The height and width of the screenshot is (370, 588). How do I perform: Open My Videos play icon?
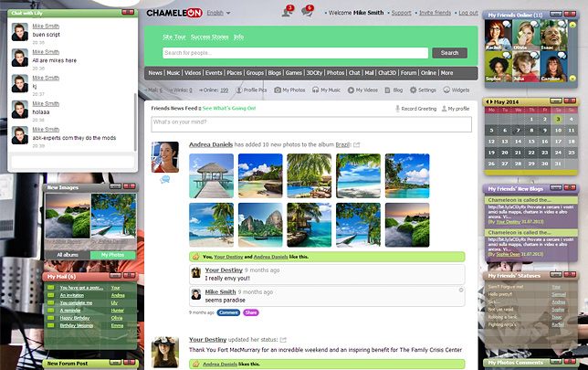coord(351,90)
